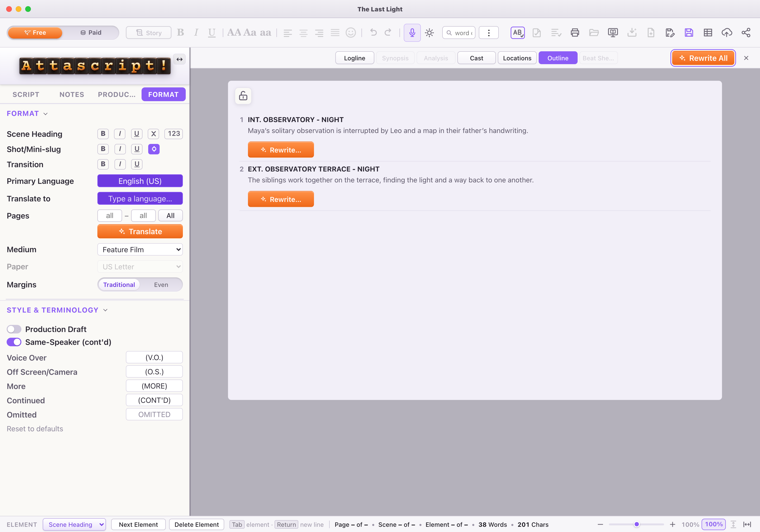The image size is (760, 532).
Task: Switch to the Free plan toggle
Action: 35,33
